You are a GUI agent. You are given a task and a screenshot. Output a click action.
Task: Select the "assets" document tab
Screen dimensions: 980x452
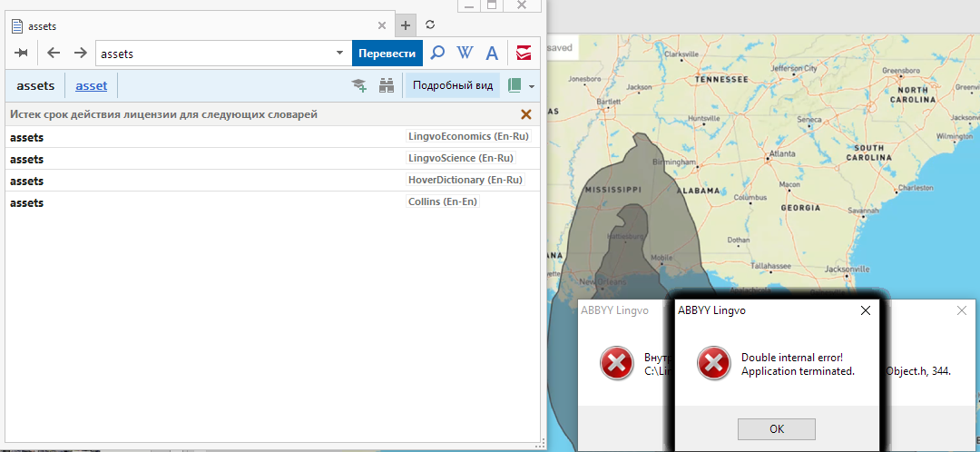pos(199,25)
